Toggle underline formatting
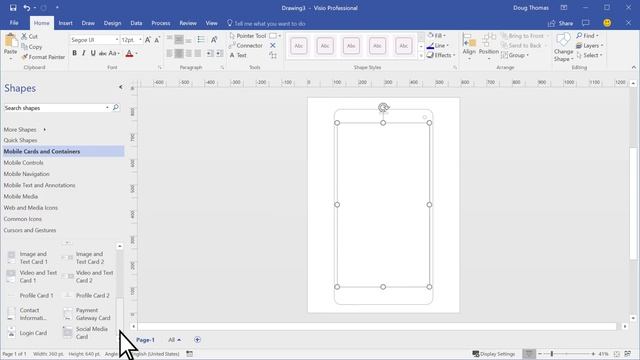Image resolution: width=640 pixels, height=360 pixels. 93,53
